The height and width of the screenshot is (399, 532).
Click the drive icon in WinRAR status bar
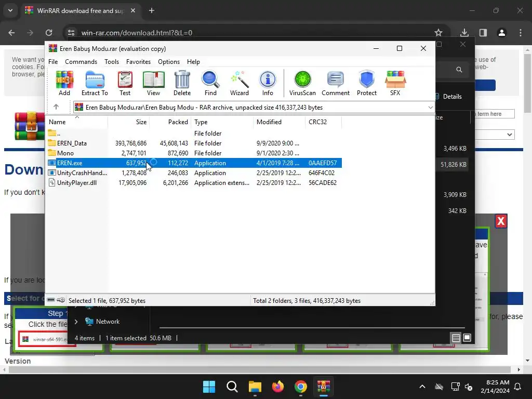51,300
